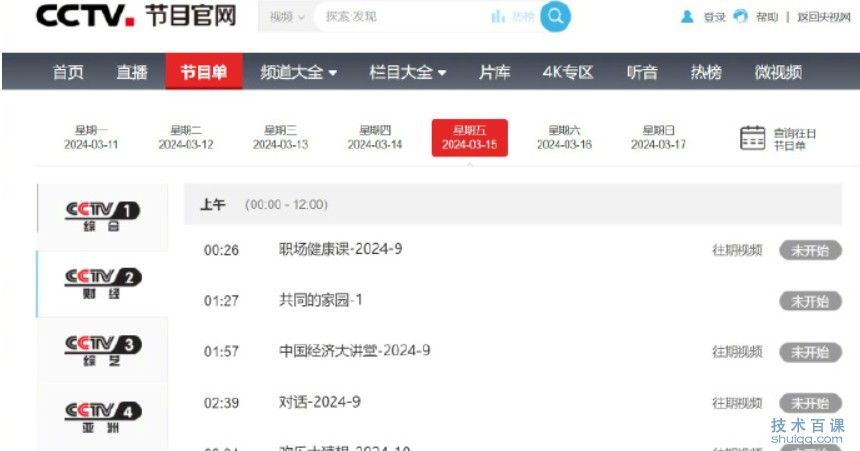Screen dimensions: 860x451
Task: Click program title 对话-2024-9
Action: (x=319, y=402)
